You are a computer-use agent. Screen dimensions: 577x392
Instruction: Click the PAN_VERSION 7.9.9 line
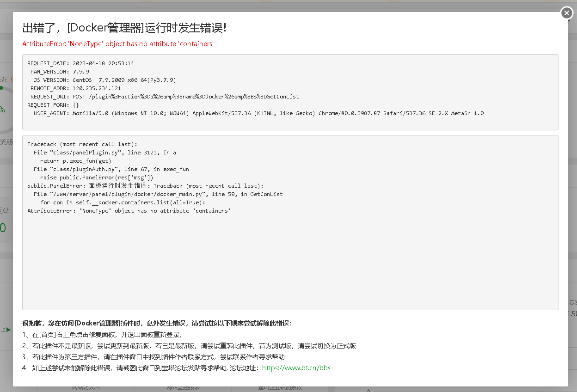point(60,72)
